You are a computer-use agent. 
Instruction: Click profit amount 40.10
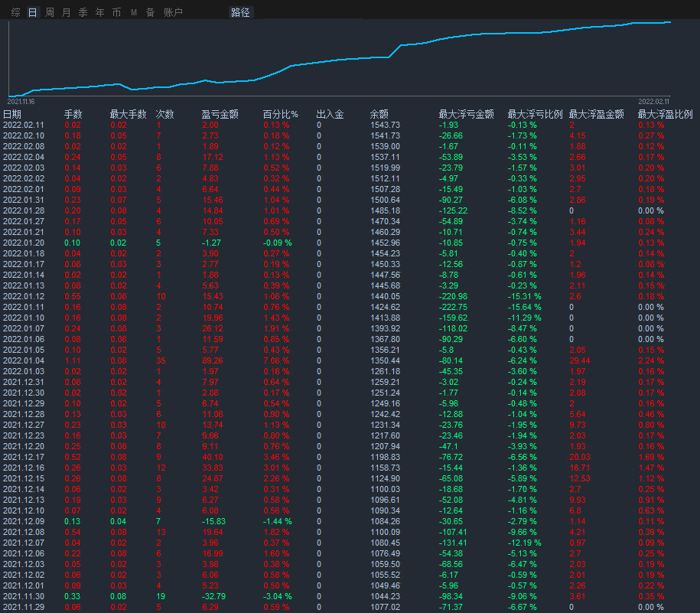[x=213, y=457]
